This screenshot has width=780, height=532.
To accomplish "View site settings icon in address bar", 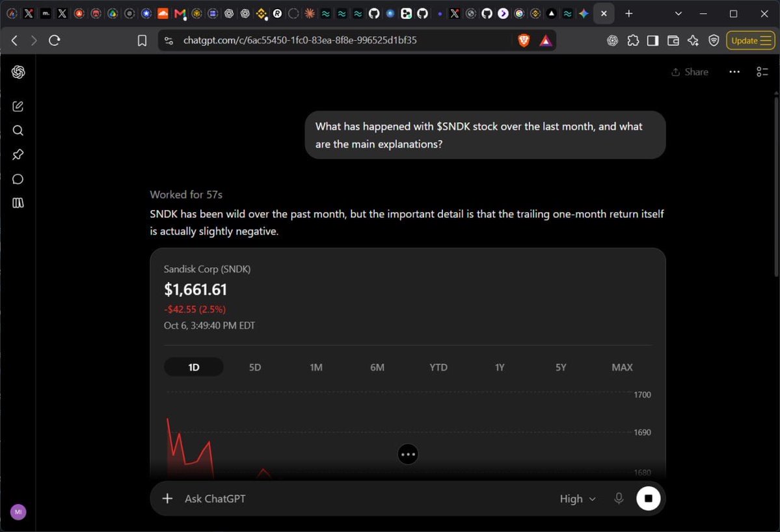I will pos(168,40).
